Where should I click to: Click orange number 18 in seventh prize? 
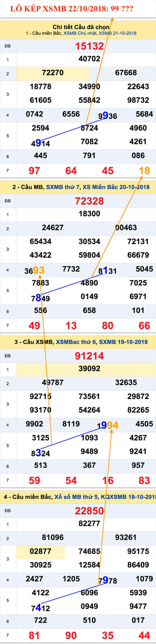144,171
